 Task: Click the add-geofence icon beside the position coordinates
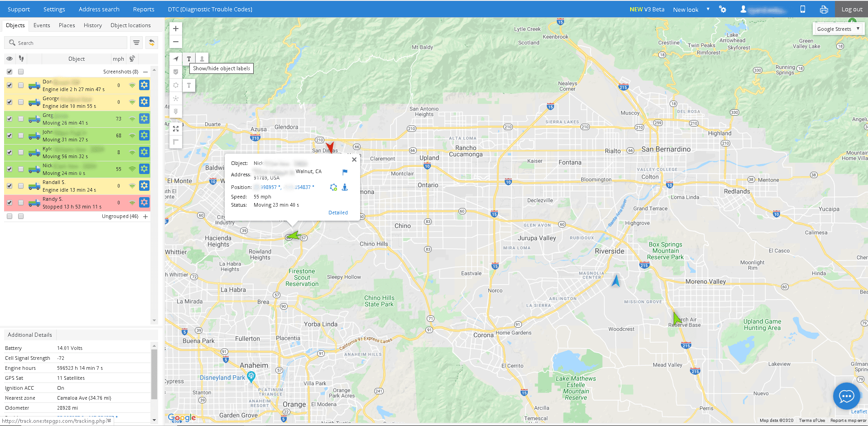(x=333, y=187)
